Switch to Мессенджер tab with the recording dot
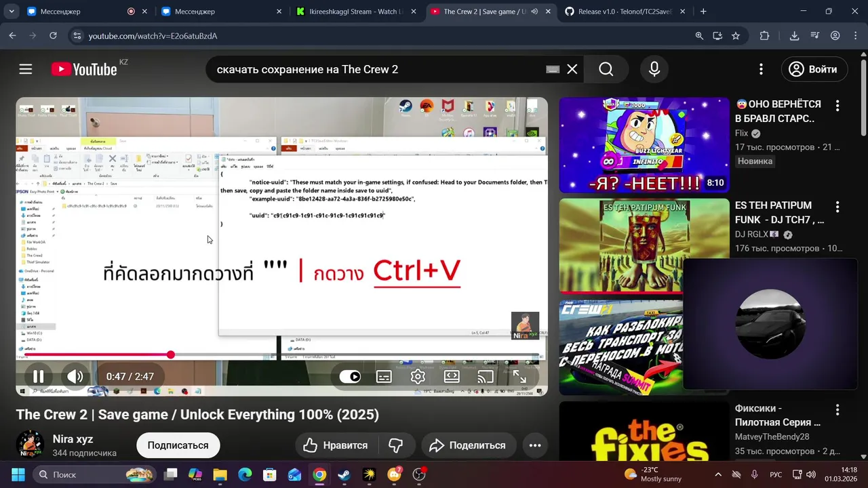868x488 pixels. pos(87,12)
